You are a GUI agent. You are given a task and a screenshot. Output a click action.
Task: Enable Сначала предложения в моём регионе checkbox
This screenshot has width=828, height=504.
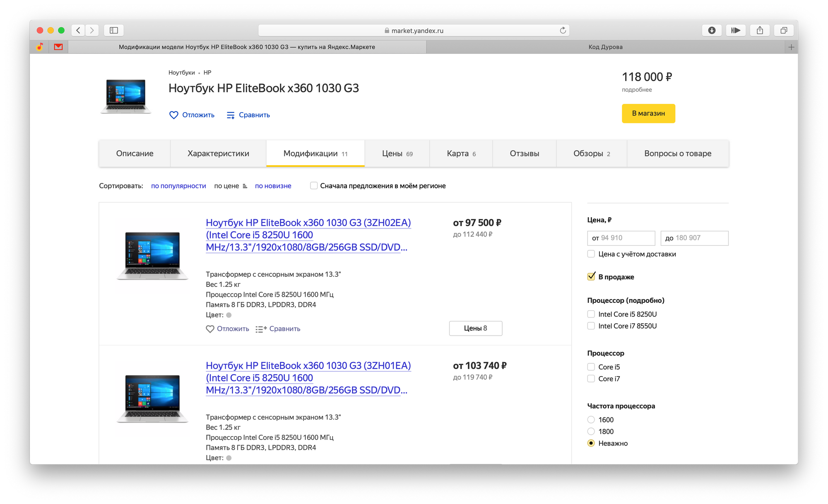click(314, 186)
